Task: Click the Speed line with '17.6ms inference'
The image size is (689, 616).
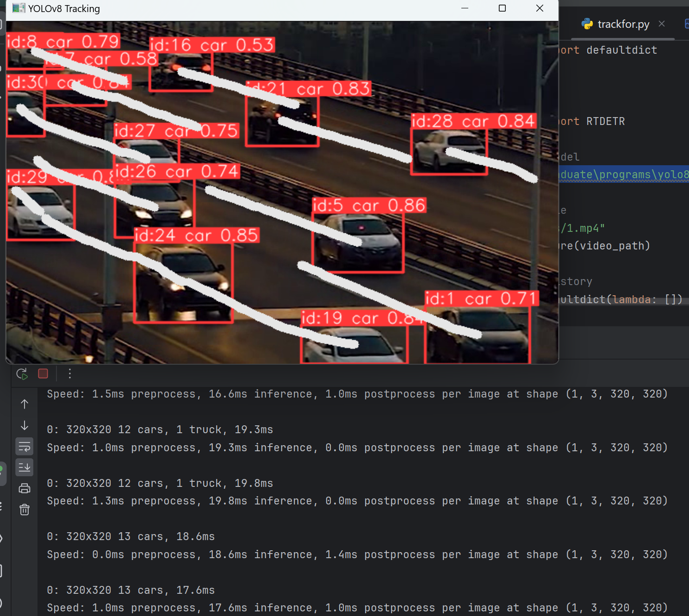Action: (x=357, y=608)
